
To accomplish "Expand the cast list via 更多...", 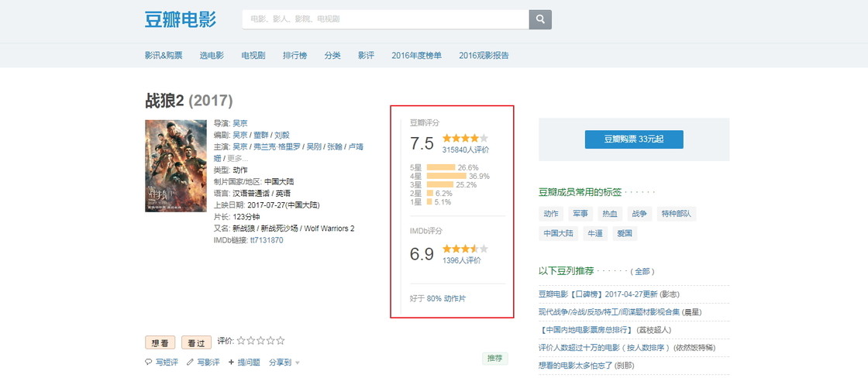I will point(237,158).
